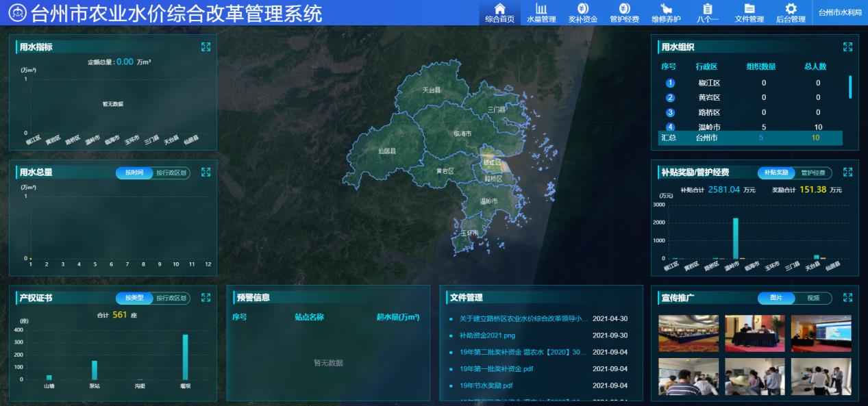Image resolution: width=868 pixels, height=406 pixels.
Task: Open the 关于建立路桥区农业水价综合改革领导小… file
Action: (523, 319)
